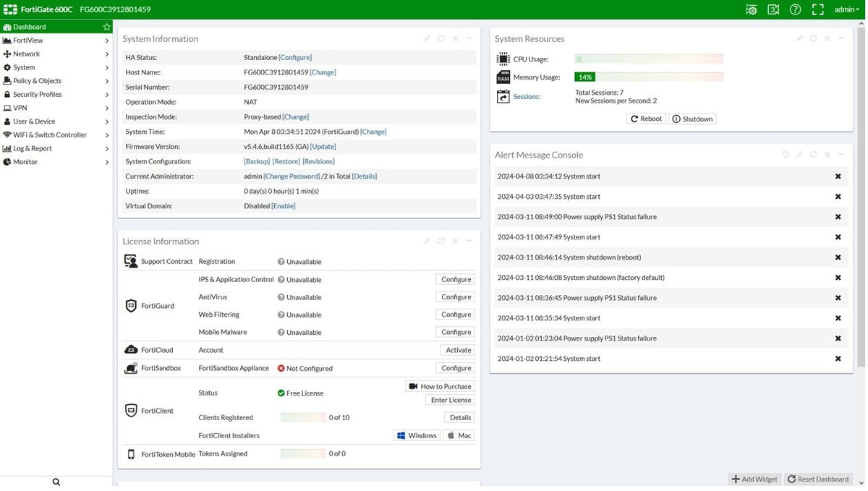Image resolution: width=868 pixels, height=491 pixels.
Task: Toggle fullscreen mode icon in header
Action: pos(818,9)
